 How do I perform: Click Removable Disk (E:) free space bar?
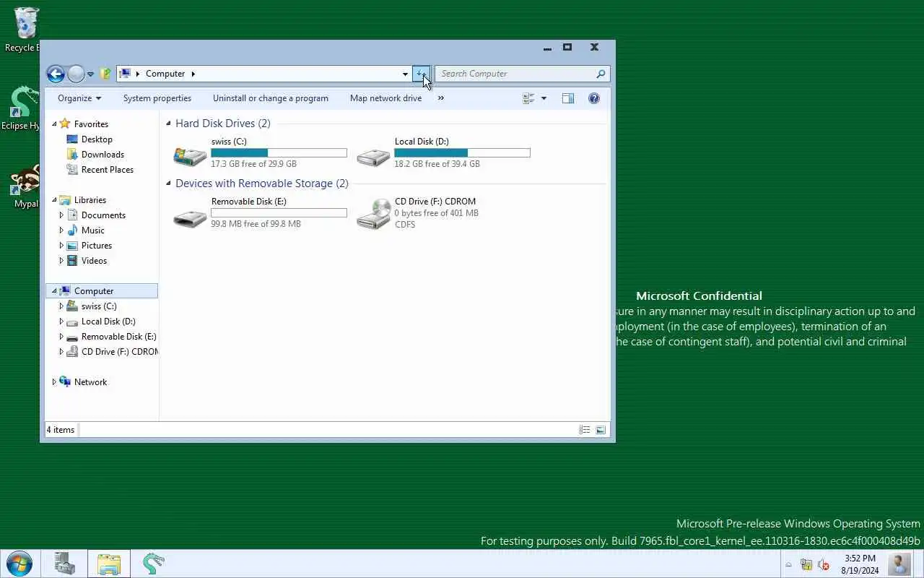pyautogui.click(x=279, y=213)
